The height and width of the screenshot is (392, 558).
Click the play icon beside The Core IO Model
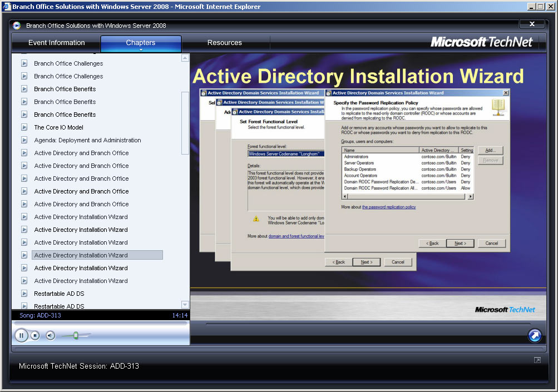click(x=24, y=127)
